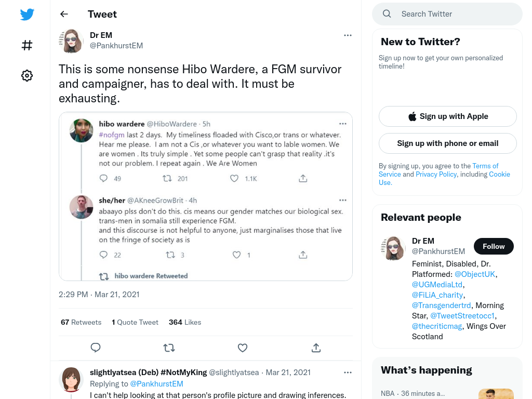532x399 pixels.
Task: Open more menu on hibo wardere's tweet
Action: click(x=343, y=124)
